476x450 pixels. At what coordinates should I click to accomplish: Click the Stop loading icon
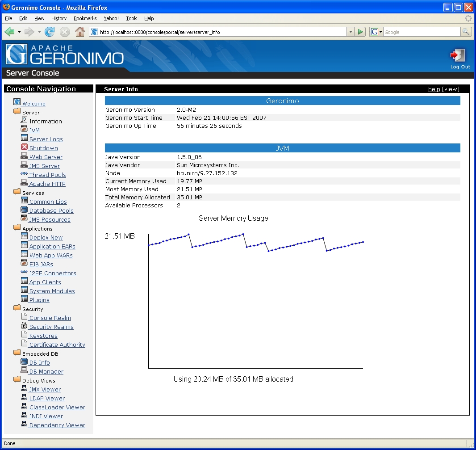pyautogui.click(x=65, y=32)
